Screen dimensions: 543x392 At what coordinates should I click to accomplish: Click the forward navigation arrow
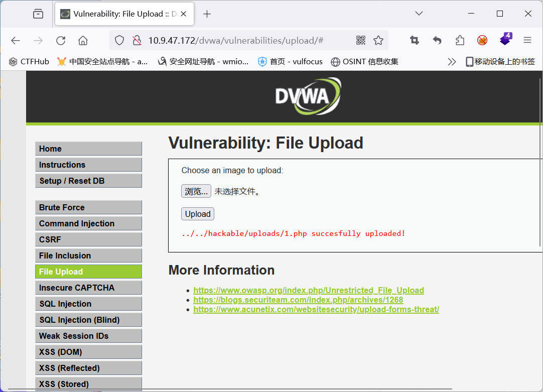click(x=38, y=41)
